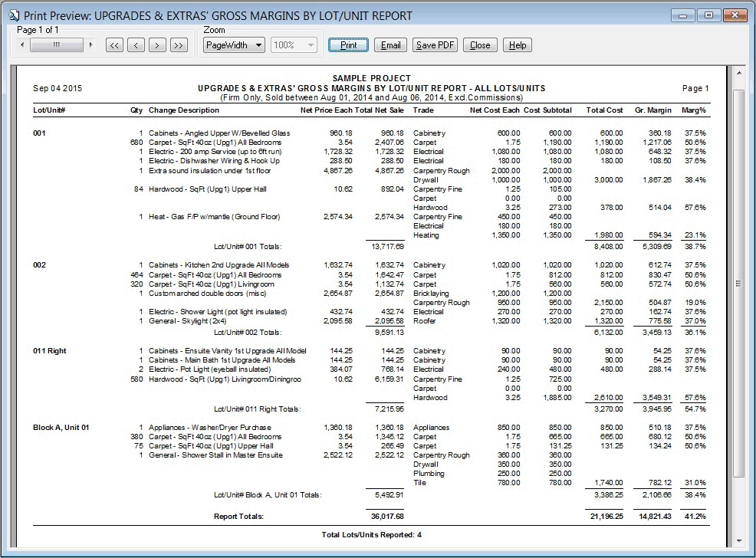
Task: Click the 'Bricklaying' trade entry
Action: pyautogui.click(x=431, y=293)
